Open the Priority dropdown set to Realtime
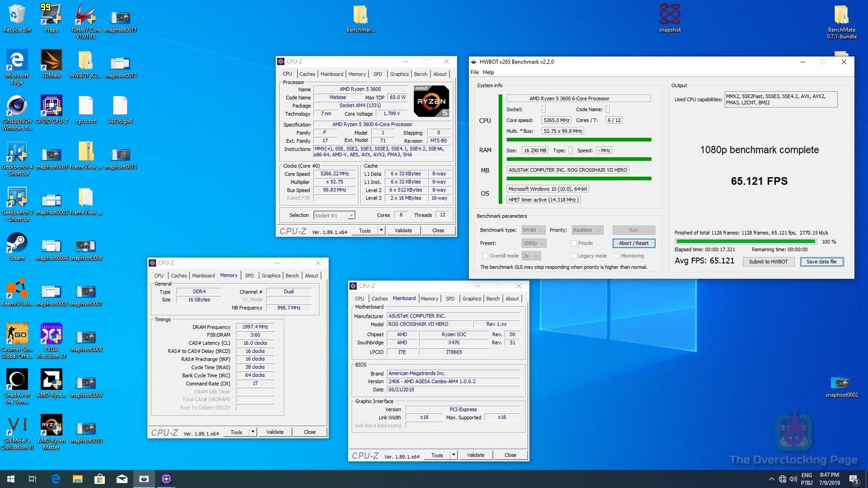This screenshot has width=868, height=488. (587, 229)
